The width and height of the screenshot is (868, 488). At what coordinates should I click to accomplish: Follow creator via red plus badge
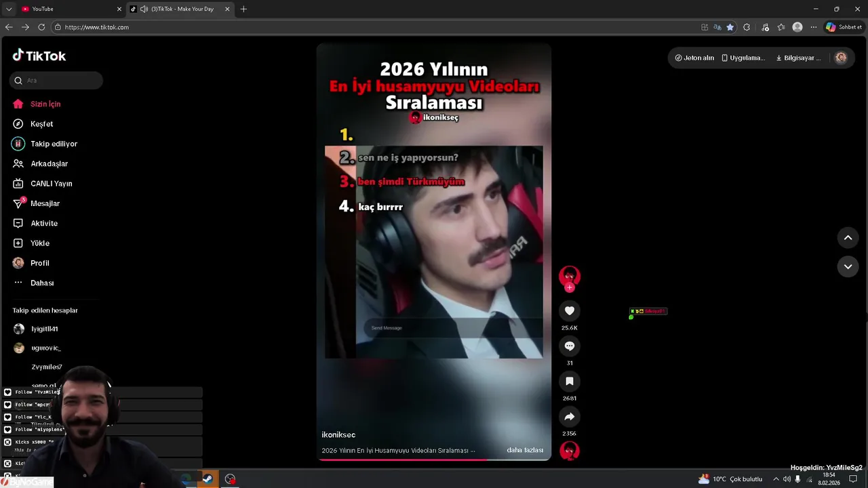570,287
